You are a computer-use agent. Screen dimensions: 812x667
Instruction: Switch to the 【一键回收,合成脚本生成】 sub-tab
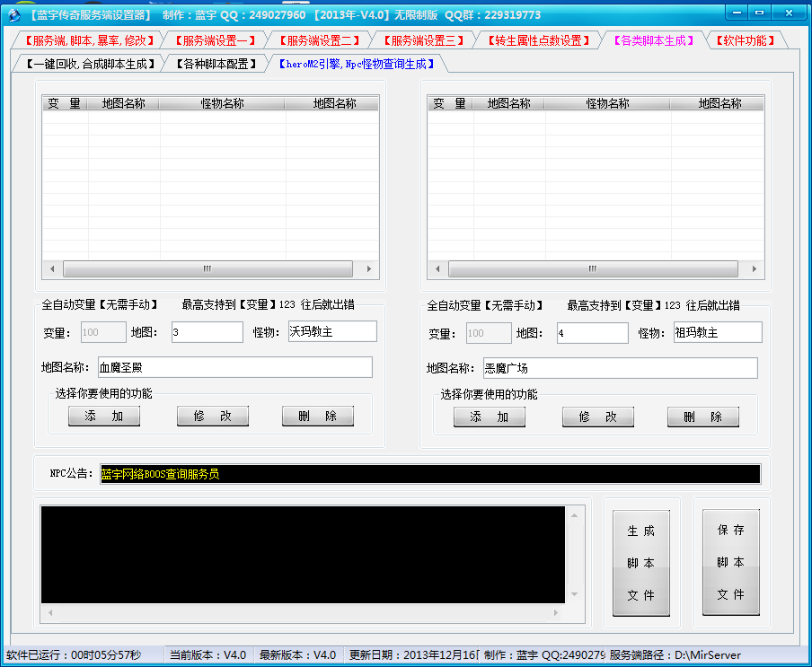(x=91, y=64)
